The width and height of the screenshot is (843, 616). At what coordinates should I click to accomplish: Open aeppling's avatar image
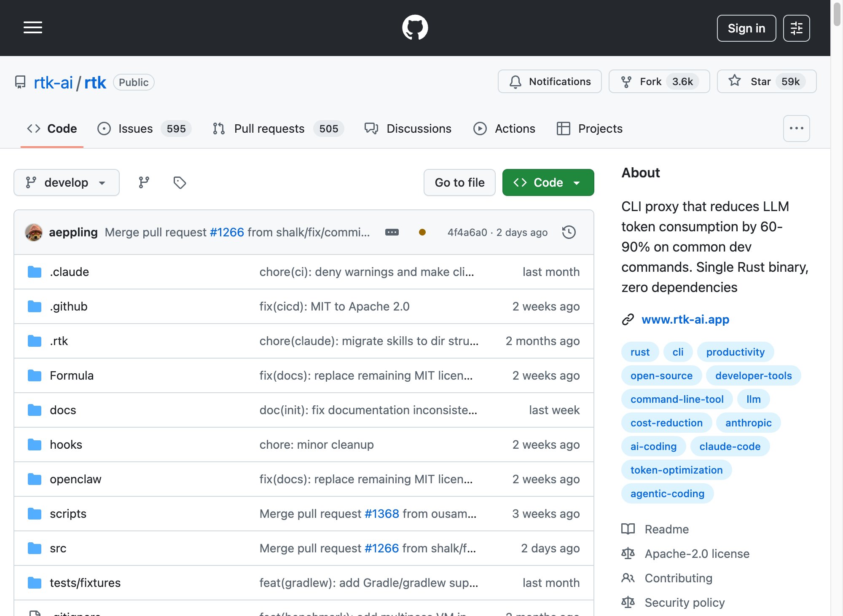[34, 232]
